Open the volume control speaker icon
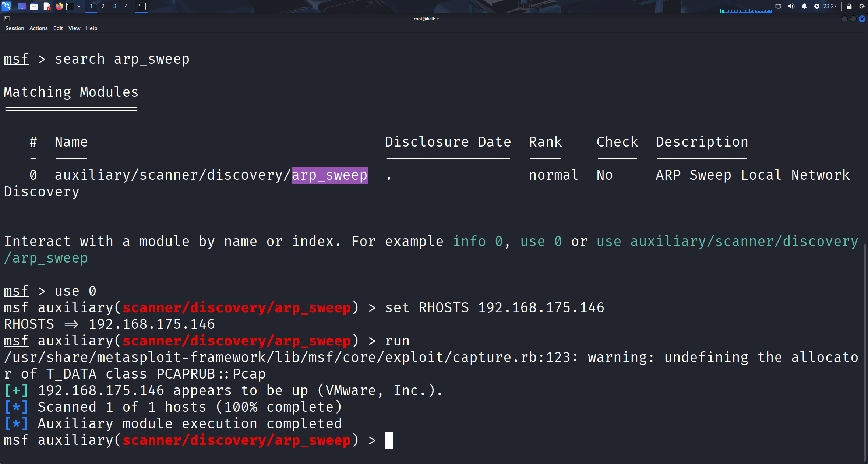Image resolution: width=868 pixels, height=464 pixels. point(791,6)
